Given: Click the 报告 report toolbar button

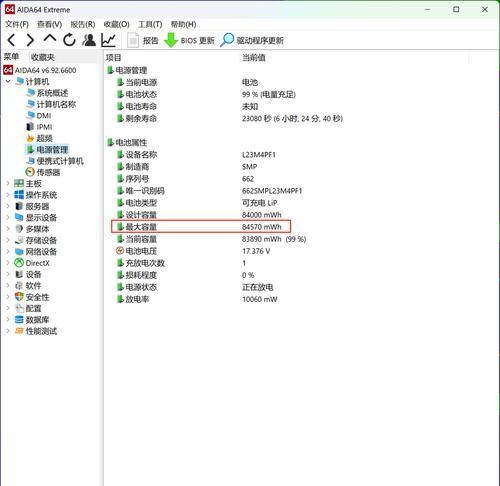Looking at the screenshot, I should [143, 40].
